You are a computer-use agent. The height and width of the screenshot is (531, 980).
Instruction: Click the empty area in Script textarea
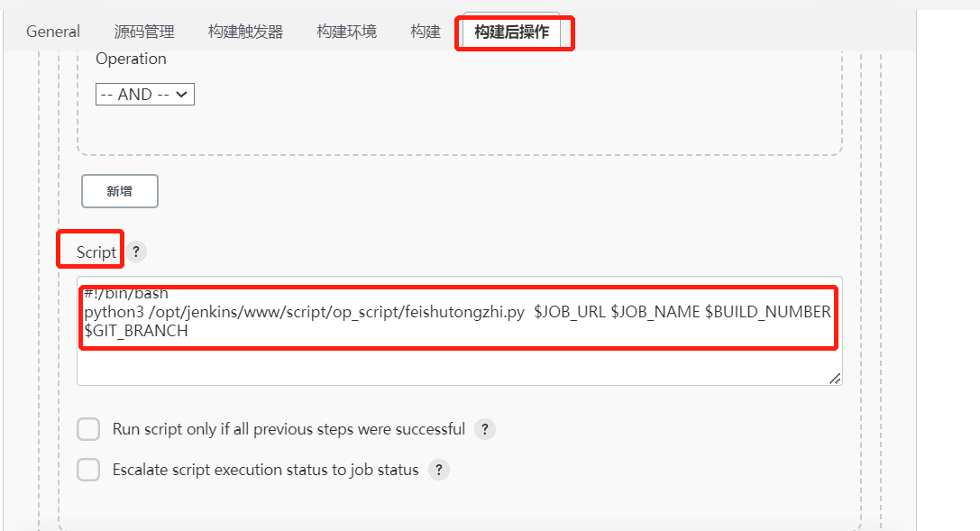pyautogui.click(x=451, y=365)
